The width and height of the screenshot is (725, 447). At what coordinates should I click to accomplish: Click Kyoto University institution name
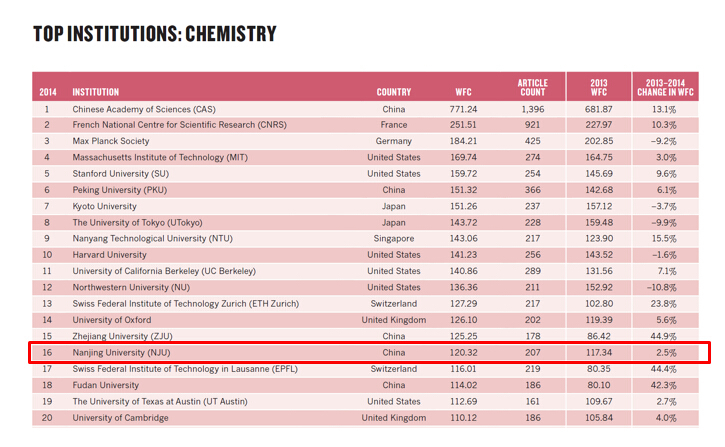[105, 206]
